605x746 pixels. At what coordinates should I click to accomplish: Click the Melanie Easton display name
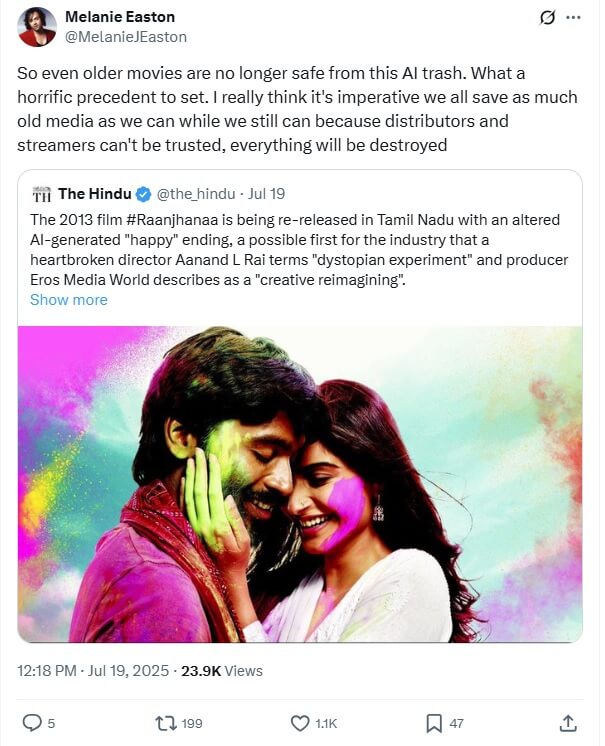117,17
